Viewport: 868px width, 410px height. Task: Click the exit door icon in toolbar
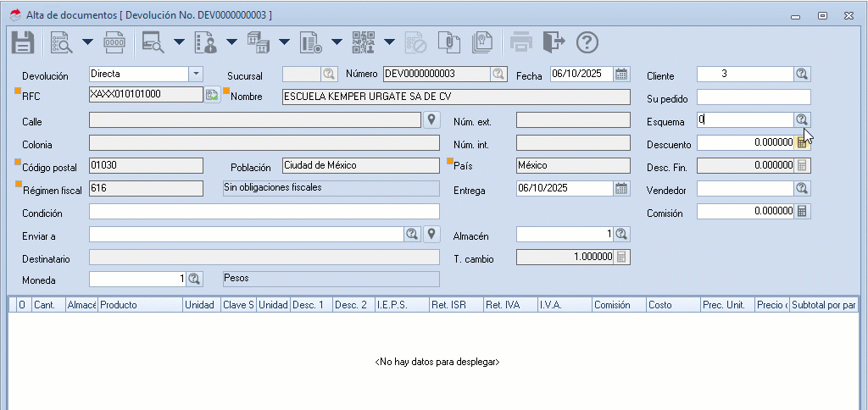(x=554, y=42)
